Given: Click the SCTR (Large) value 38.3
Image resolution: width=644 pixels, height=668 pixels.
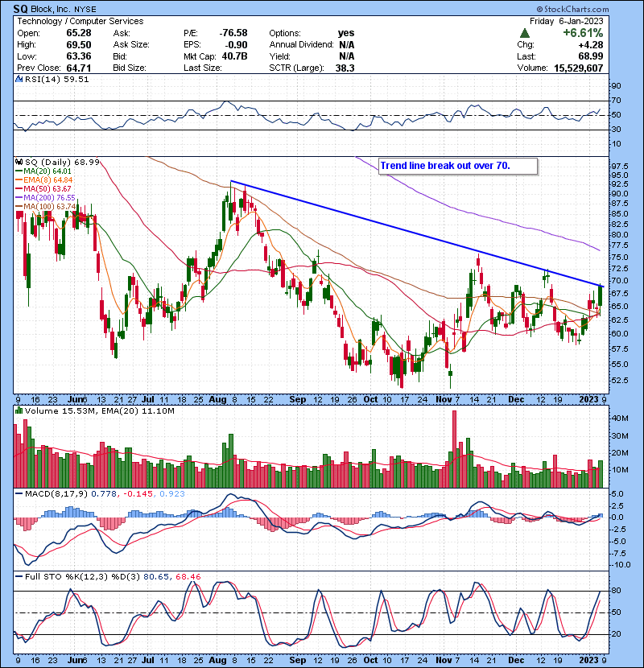Looking at the screenshot, I should pyautogui.click(x=345, y=68).
